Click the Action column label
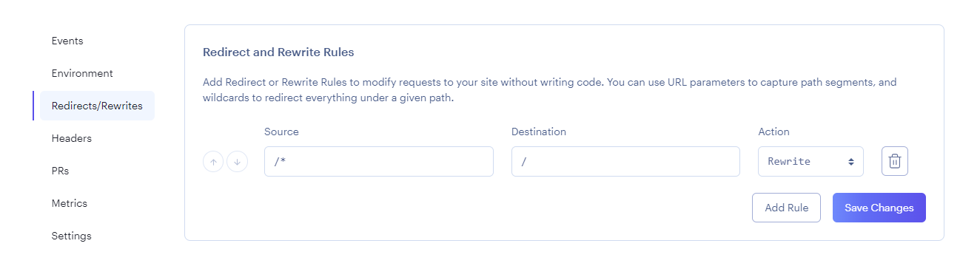This screenshot has height=266, width=980. (x=774, y=132)
